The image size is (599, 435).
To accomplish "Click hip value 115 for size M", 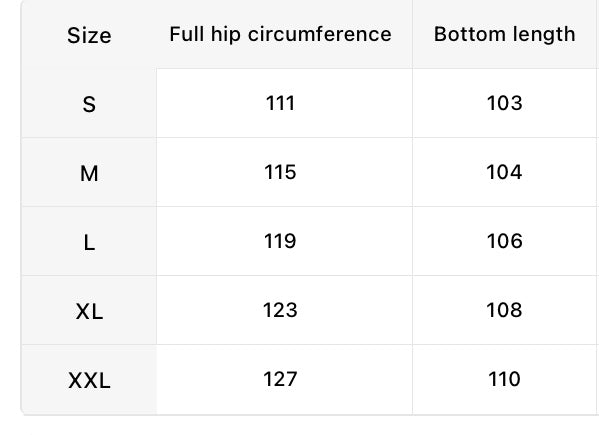I will pos(280,172).
